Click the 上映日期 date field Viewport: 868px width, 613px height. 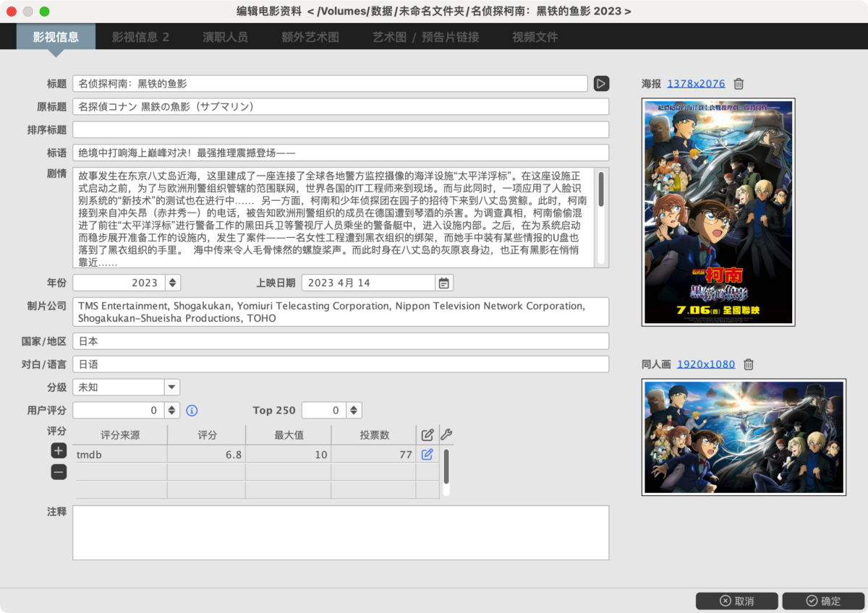pyautogui.click(x=369, y=283)
